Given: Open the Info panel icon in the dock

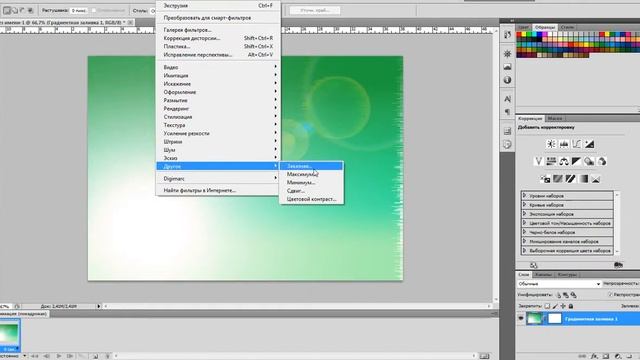Looking at the screenshot, I should coord(507,80).
